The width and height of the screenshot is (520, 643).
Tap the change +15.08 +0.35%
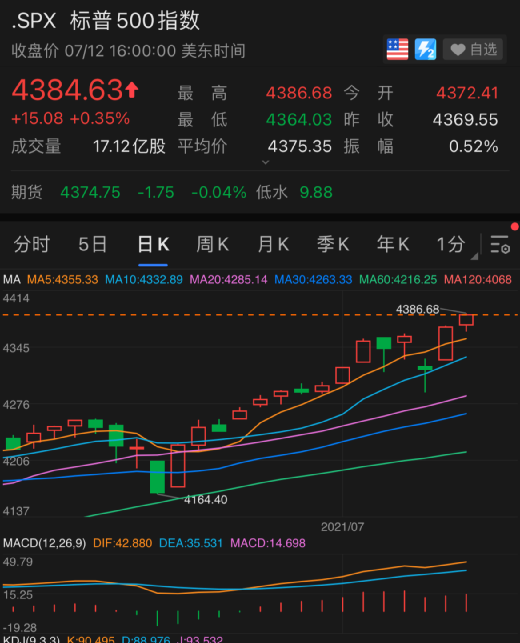[x=71, y=119]
